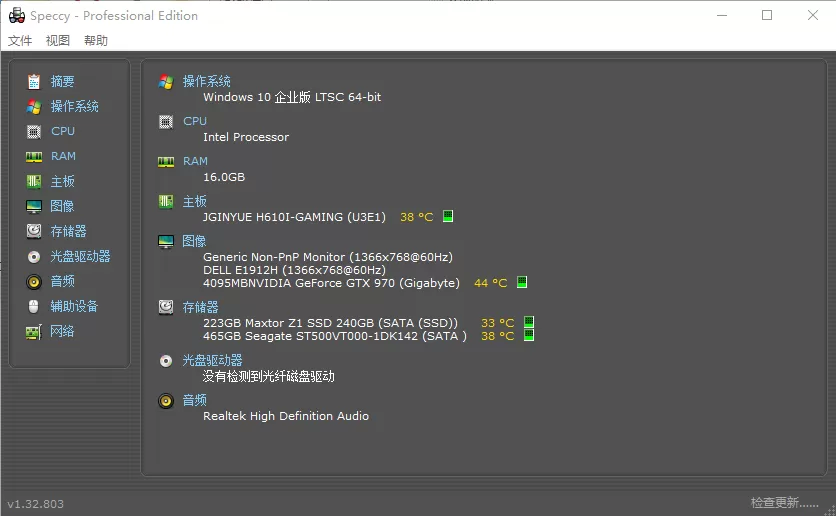Viewport: 836px width, 516px height.
Task: Click motherboard 38 °C temperature indicator square
Action: 448,216
